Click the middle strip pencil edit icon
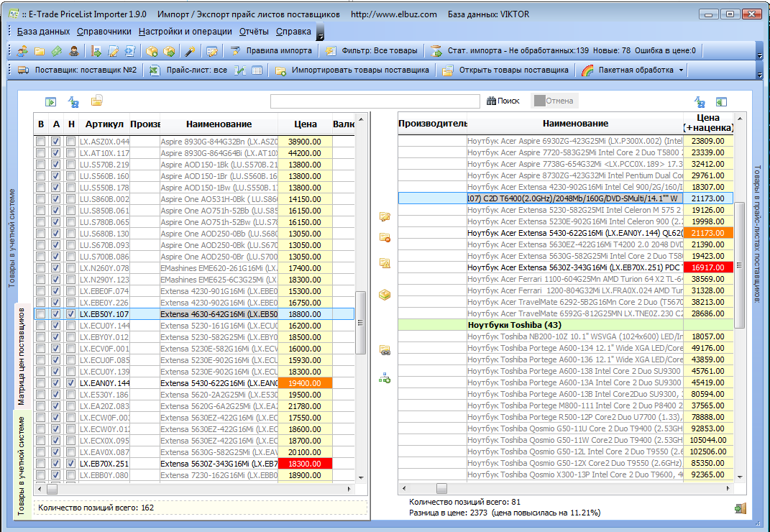This screenshot has width=770, height=532. [385, 216]
